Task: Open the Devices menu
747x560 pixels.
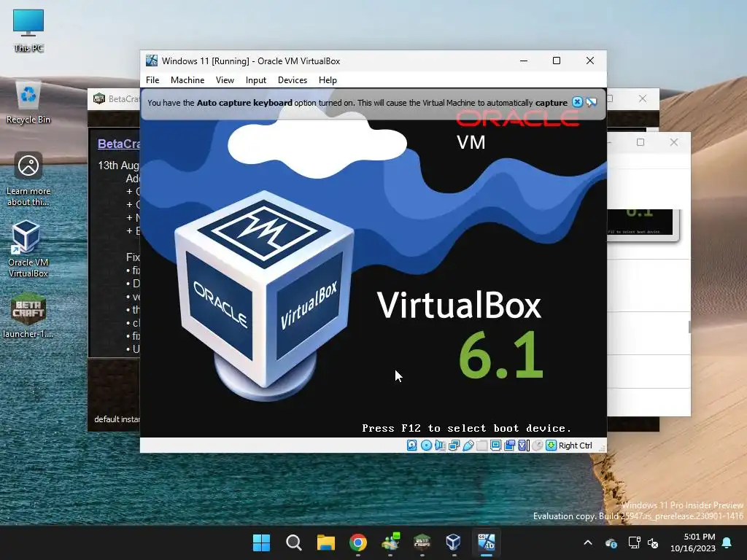Action: pos(293,80)
